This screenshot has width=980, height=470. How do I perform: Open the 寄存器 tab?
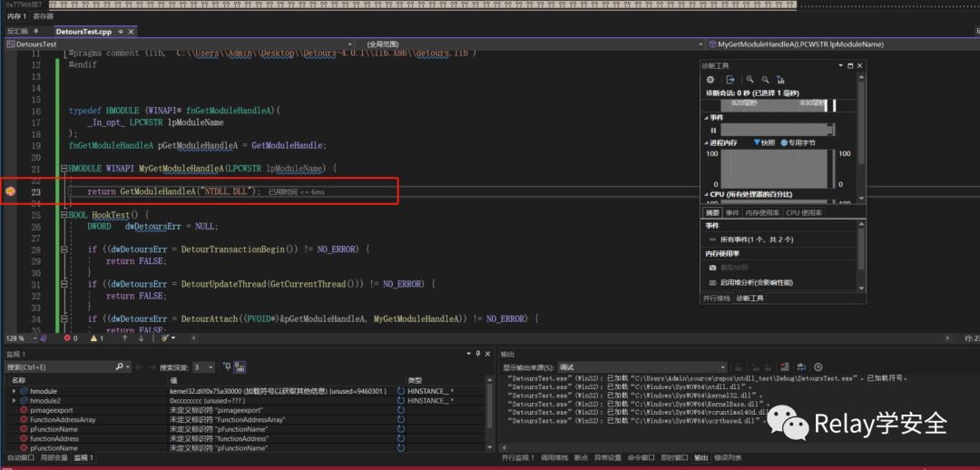(x=44, y=16)
